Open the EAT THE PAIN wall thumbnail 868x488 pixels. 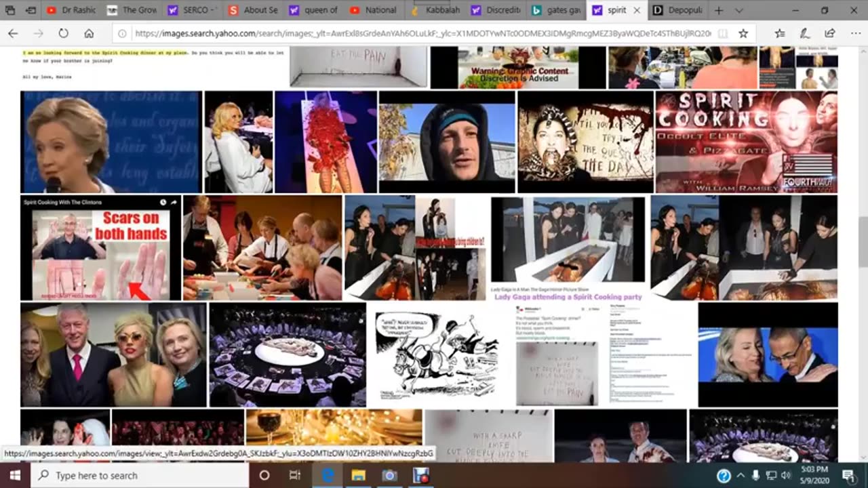point(359,68)
